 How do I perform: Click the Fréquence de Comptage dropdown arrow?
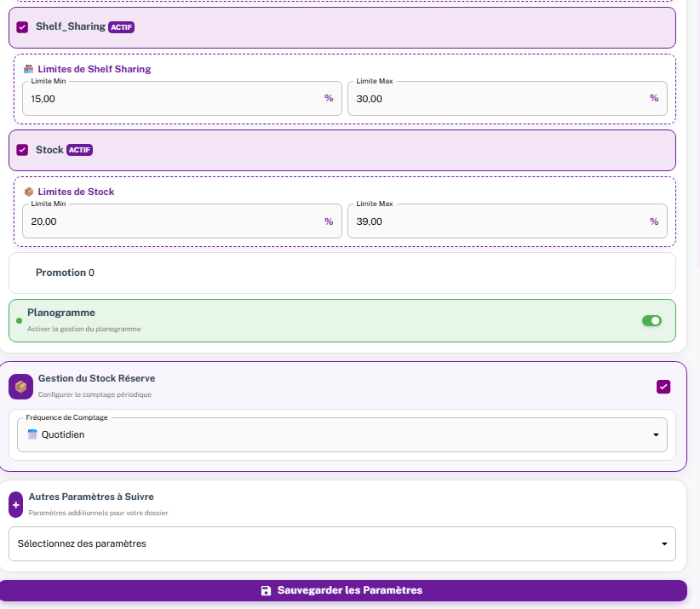[656, 435]
